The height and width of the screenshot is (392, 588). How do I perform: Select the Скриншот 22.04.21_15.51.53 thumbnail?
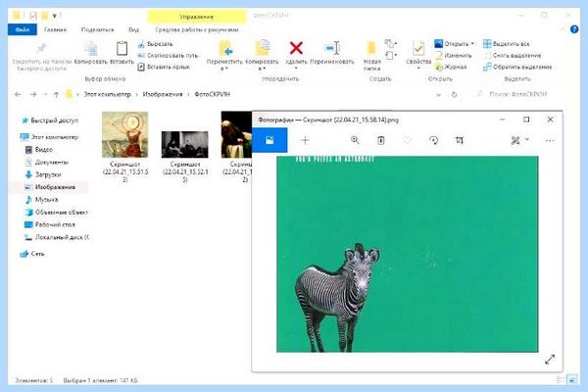(125, 134)
